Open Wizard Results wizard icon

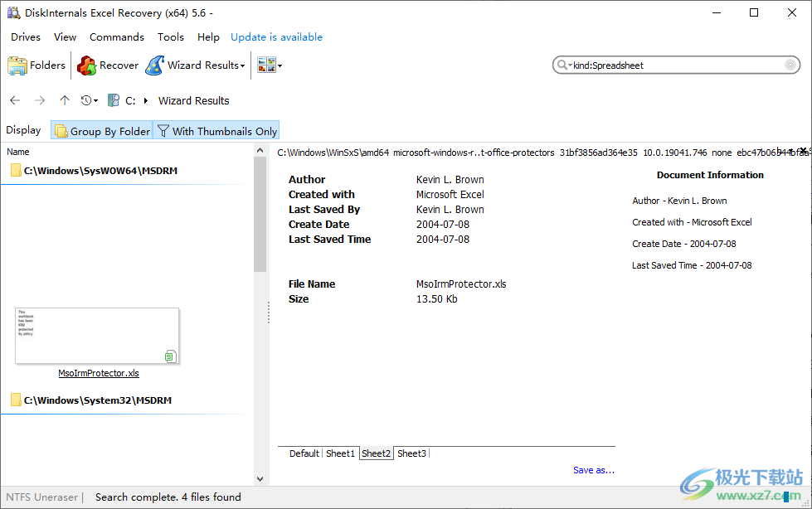154,65
